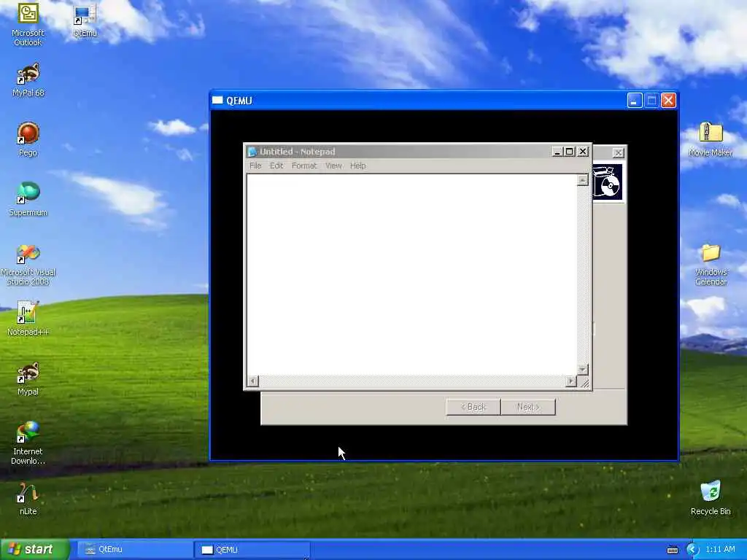The height and width of the screenshot is (560, 747).
Task: Click the setup CD icon in the wizard
Action: coord(608,182)
